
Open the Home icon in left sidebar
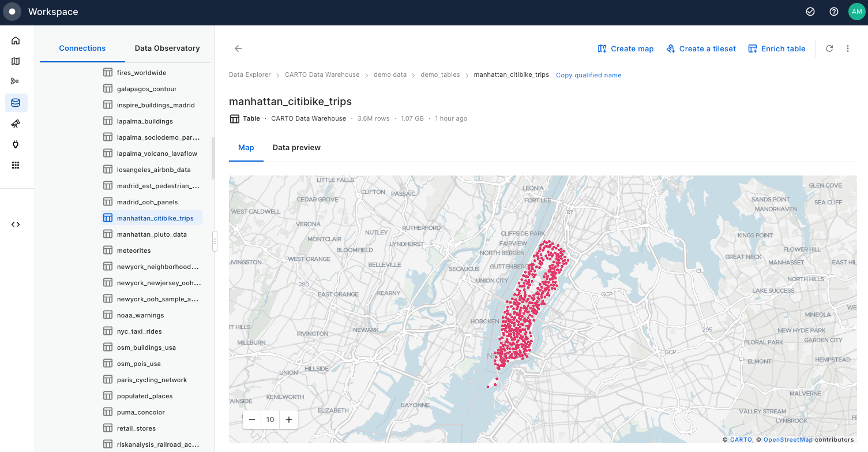click(x=16, y=40)
